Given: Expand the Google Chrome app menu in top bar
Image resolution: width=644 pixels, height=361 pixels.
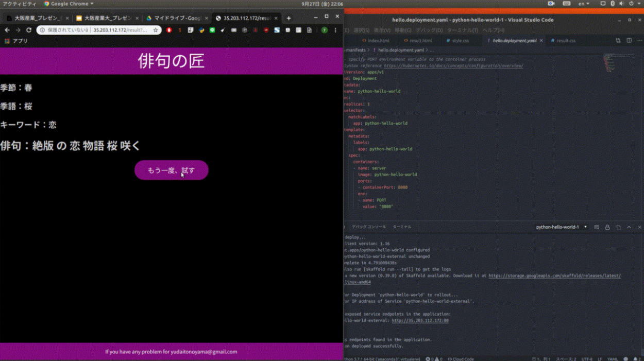Looking at the screenshot, I should point(69,4).
